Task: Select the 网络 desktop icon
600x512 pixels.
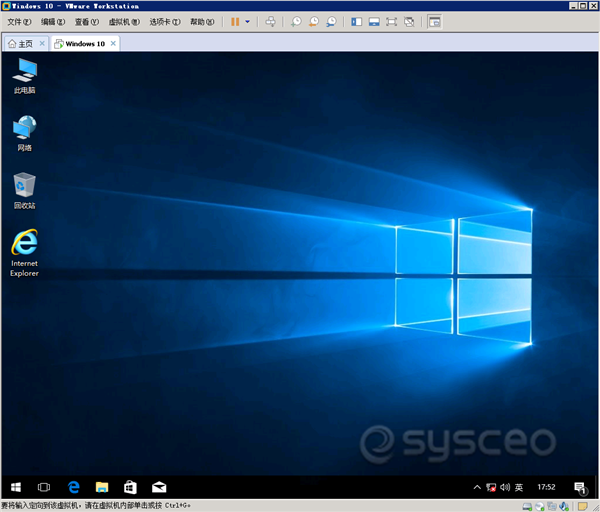Action: 24,133
